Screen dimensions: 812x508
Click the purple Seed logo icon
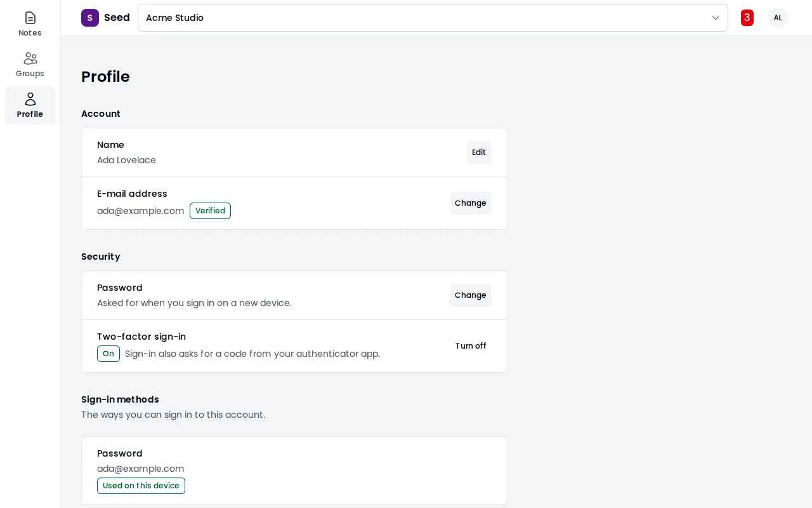(x=90, y=18)
